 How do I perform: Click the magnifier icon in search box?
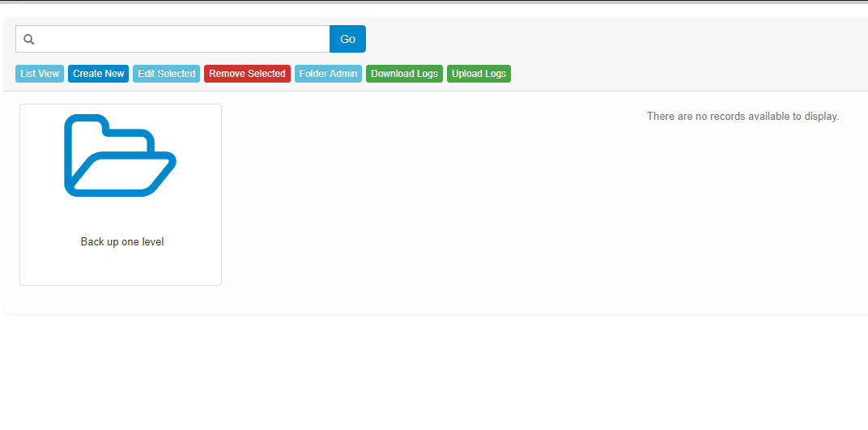tap(29, 40)
